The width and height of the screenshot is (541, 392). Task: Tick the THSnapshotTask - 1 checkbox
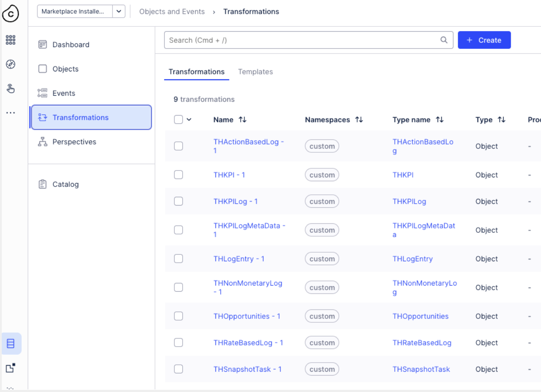(178, 369)
